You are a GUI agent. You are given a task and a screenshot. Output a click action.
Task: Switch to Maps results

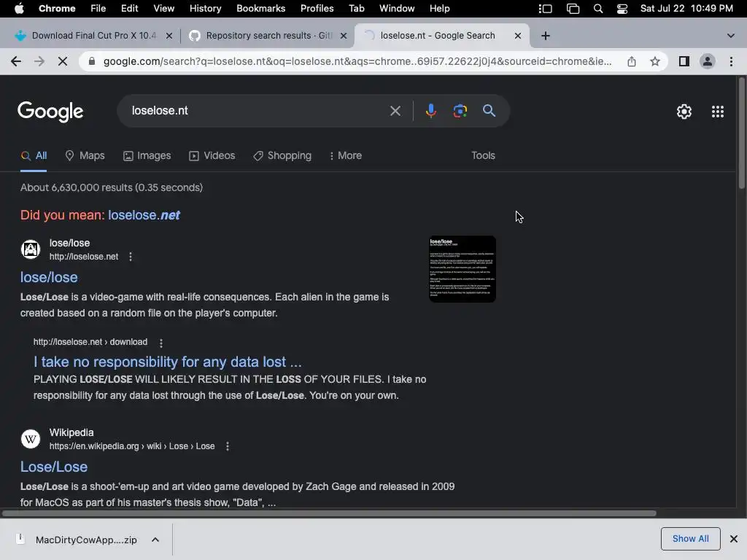pyautogui.click(x=85, y=156)
